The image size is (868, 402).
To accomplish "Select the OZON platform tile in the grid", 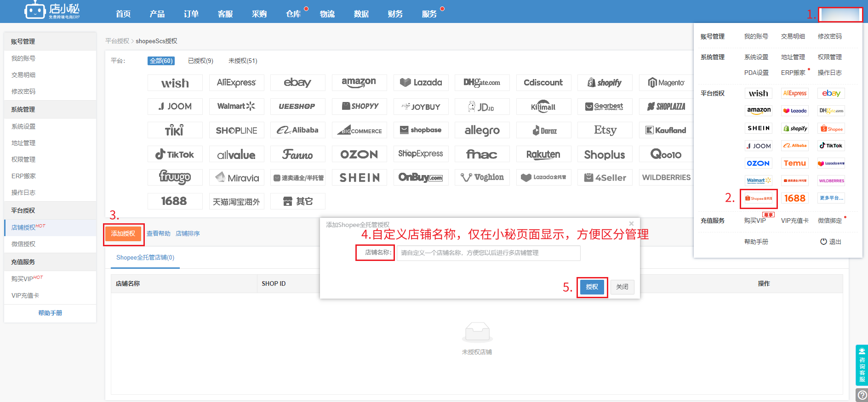I will [x=359, y=154].
